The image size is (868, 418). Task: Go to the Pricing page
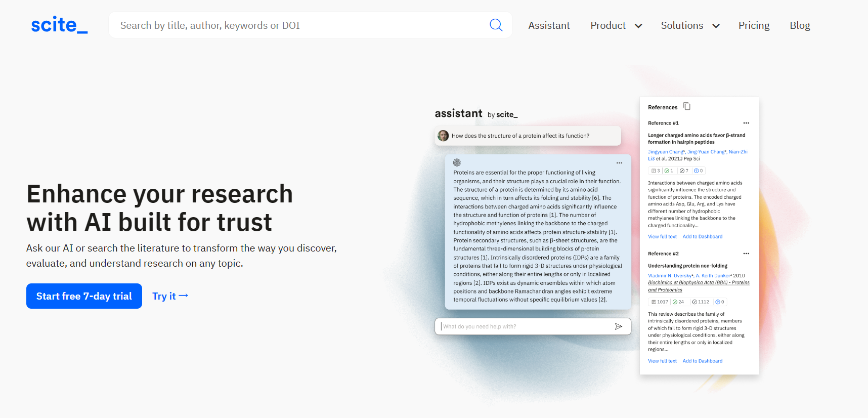[754, 25]
